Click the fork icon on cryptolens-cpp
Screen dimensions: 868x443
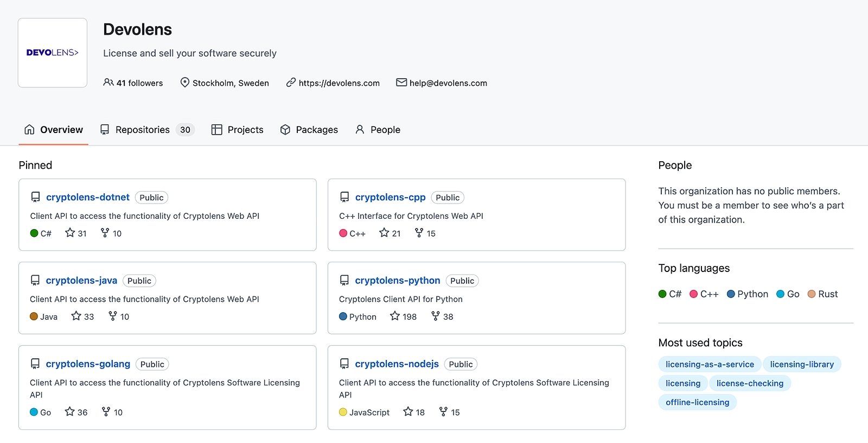point(419,233)
